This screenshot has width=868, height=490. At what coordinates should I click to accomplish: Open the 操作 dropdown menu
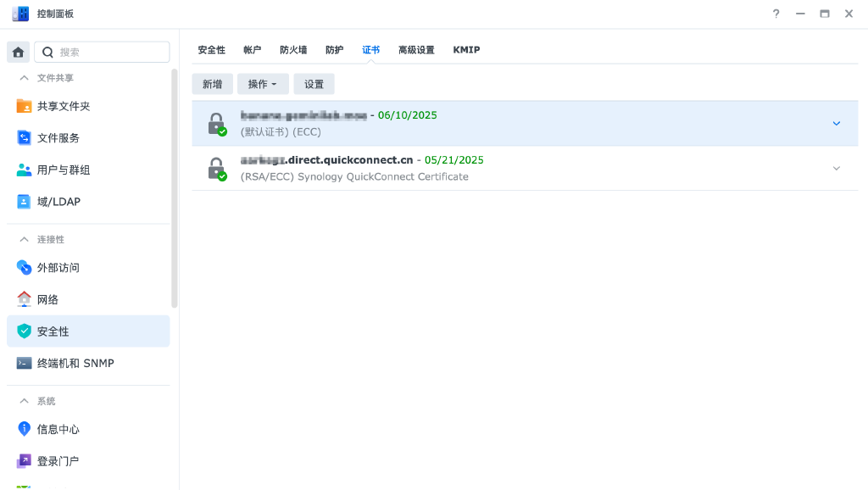coord(262,84)
